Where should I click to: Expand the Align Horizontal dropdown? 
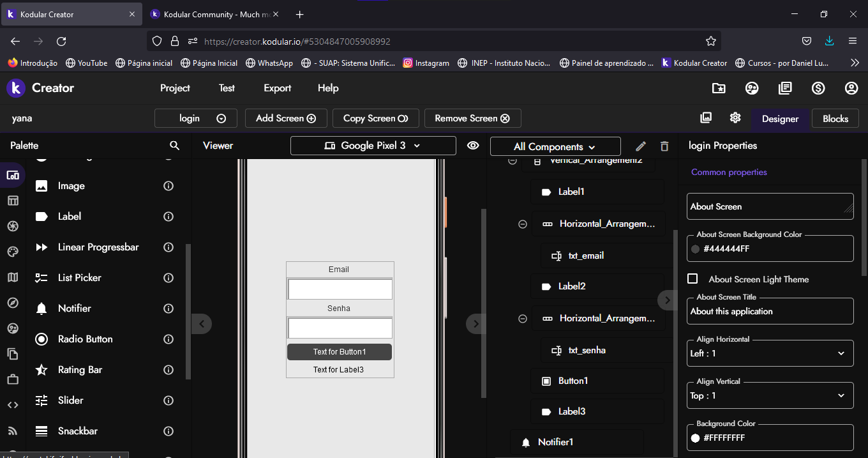click(770, 353)
